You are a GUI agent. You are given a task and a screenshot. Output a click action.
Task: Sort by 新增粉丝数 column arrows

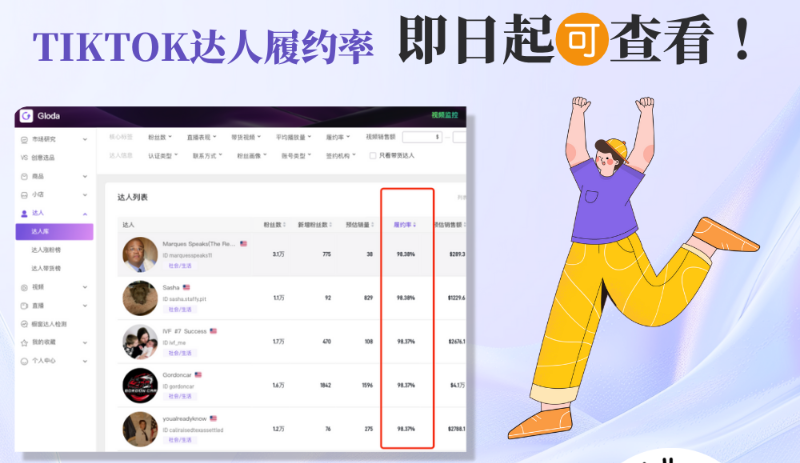[x=331, y=225]
